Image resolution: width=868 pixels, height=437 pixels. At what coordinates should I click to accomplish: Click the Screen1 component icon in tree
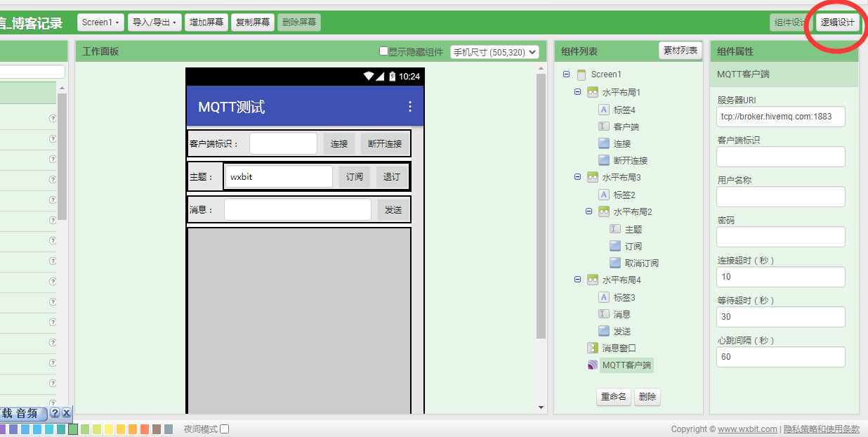(x=581, y=74)
